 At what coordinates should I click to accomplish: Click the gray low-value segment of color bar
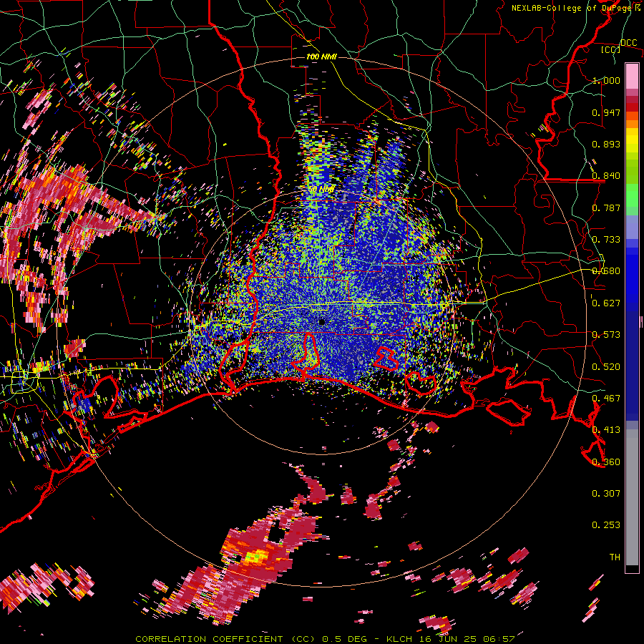coord(632,497)
